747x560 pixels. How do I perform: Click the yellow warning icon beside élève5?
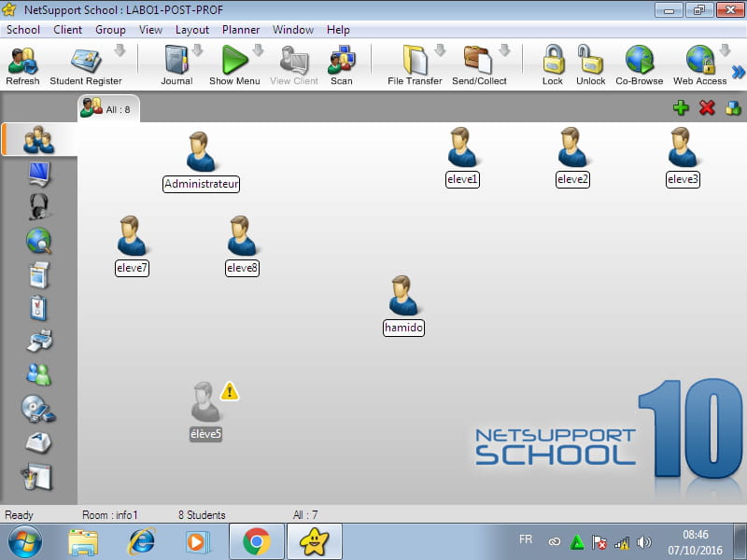[x=230, y=391]
